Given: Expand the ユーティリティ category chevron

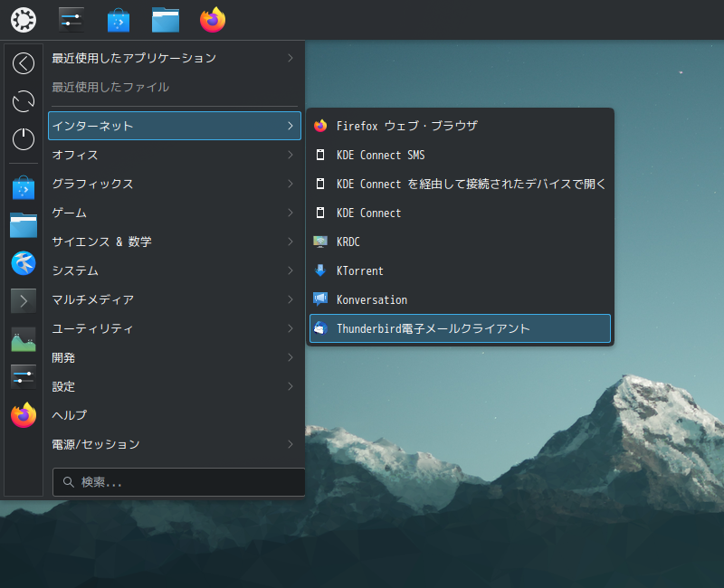Looking at the screenshot, I should tap(291, 328).
